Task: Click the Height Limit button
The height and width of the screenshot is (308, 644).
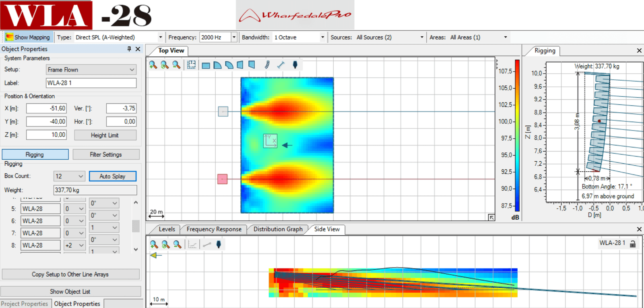Action: pos(105,135)
